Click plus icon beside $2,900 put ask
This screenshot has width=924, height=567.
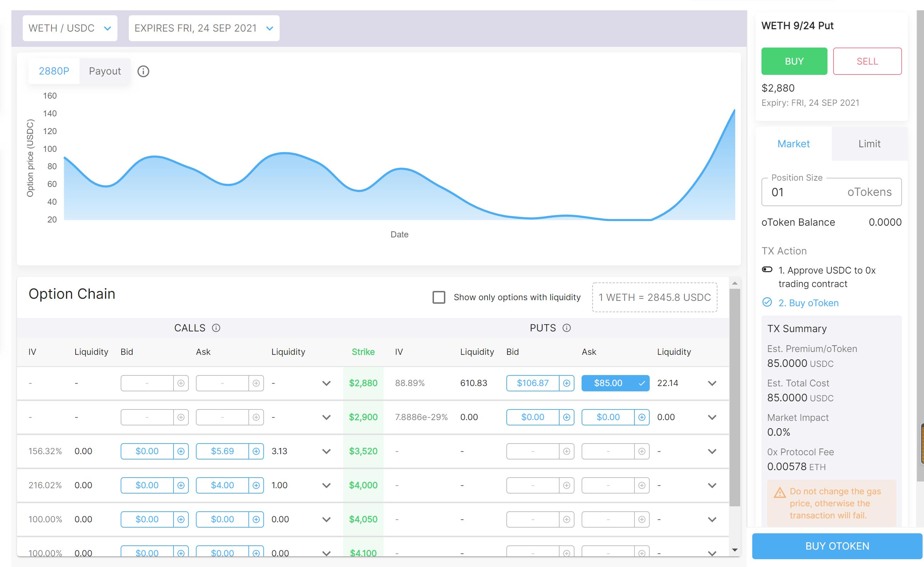pyautogui.click(x=642, y=417)
